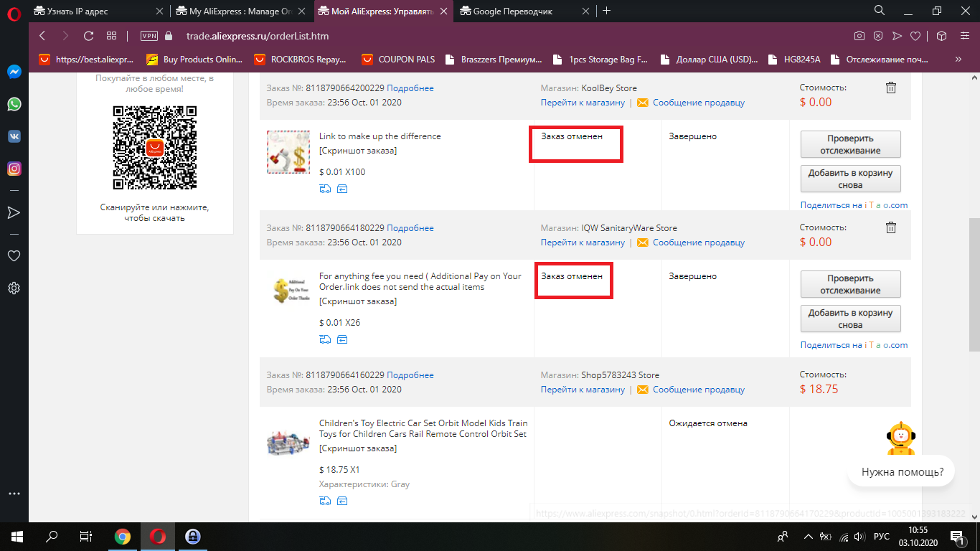Open the Speed Dial start page
Screen dimensions: 980x551
pos(111,36)
